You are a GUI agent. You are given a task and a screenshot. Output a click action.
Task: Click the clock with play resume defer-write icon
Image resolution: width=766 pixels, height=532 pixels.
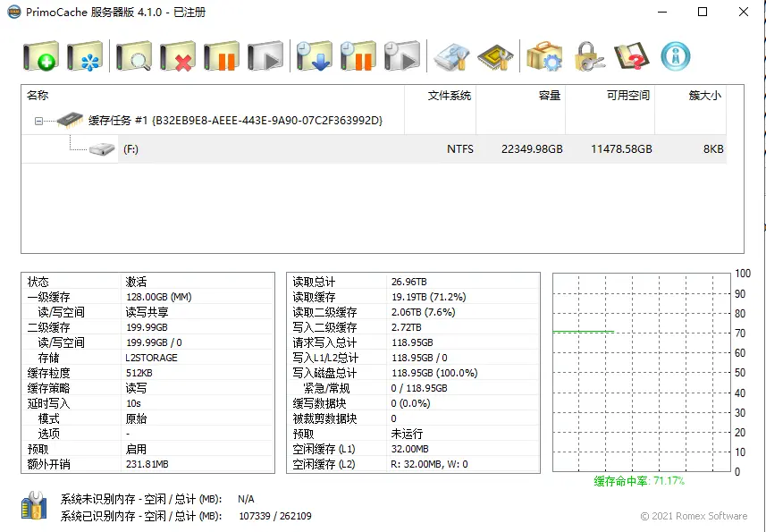[x=402, y=55]
